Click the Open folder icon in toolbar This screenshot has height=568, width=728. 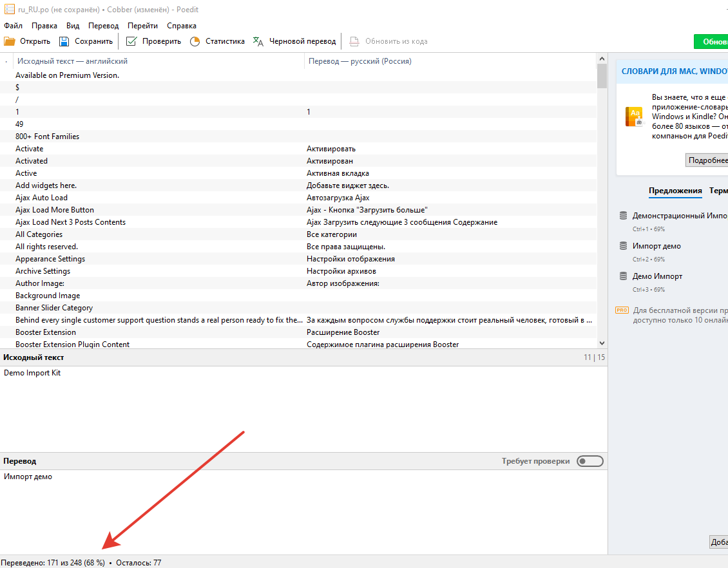[x=9, y=41]
